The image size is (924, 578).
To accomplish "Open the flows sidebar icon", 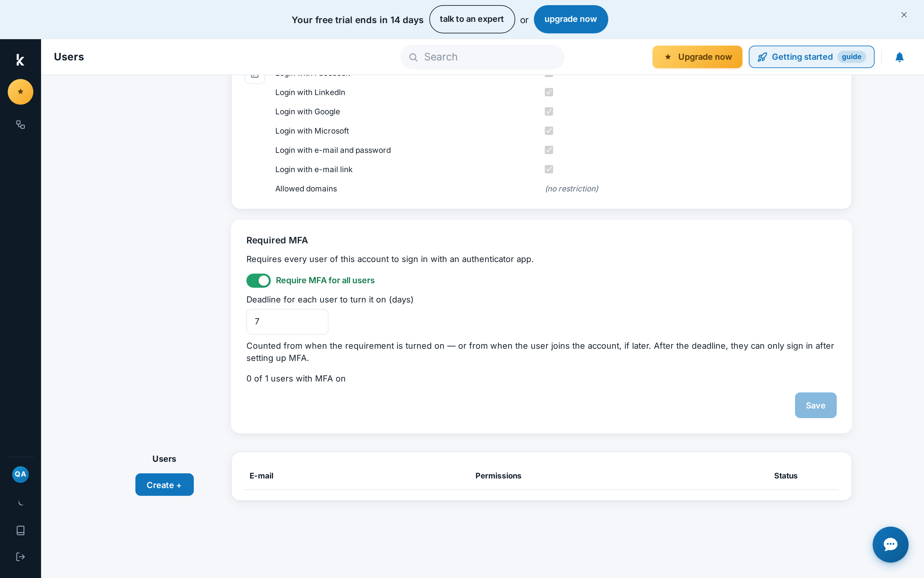I will [x=20, y=125].
